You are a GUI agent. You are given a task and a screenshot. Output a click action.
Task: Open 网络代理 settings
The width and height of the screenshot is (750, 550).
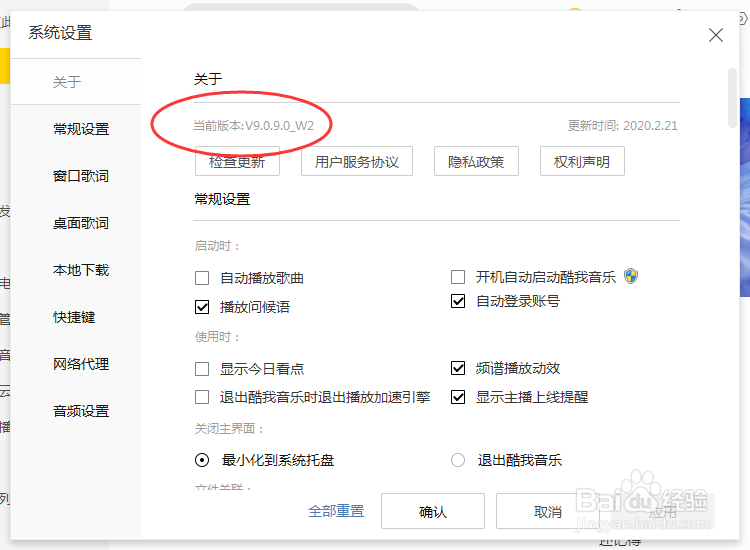81,364
